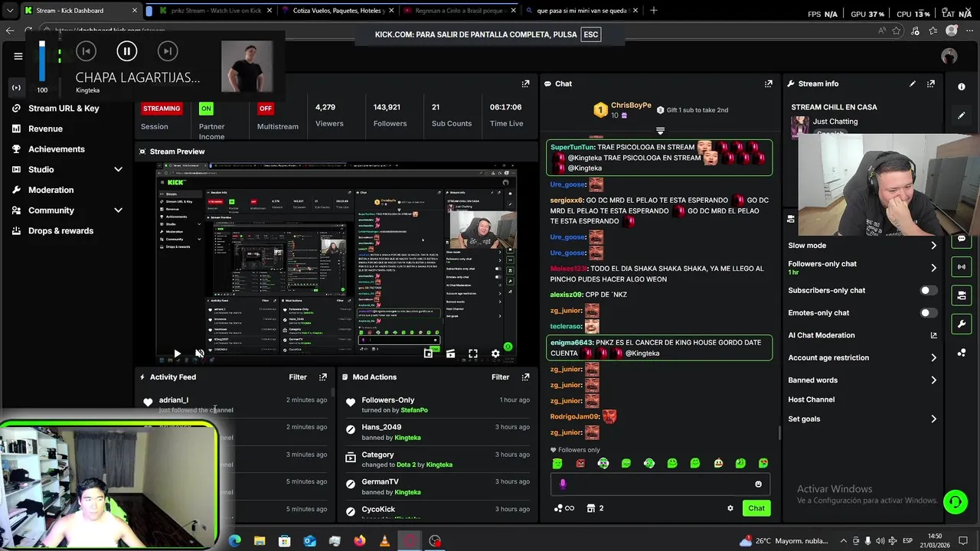Open Followers-only chat options

[862, 268]
